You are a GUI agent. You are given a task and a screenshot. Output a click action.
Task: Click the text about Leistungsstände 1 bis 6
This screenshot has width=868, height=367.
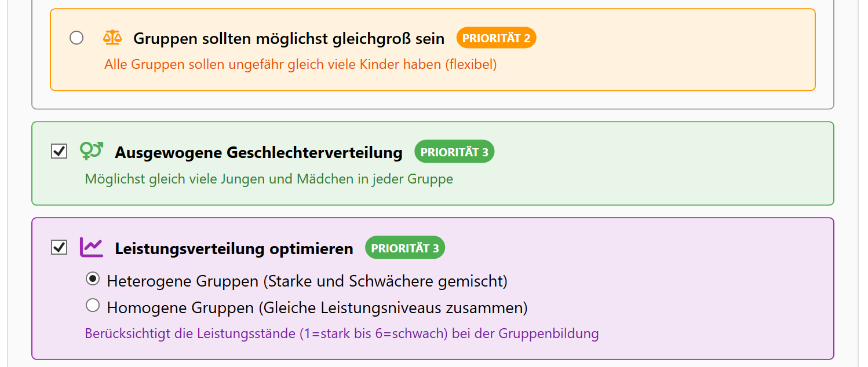tap(342, 333)
